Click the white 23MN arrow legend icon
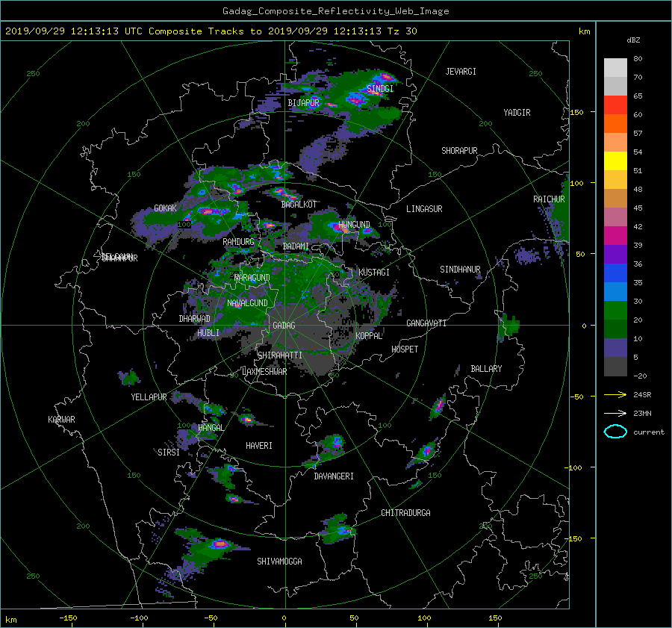Viewport: 672px width, 628px height. tap(615, 414)
